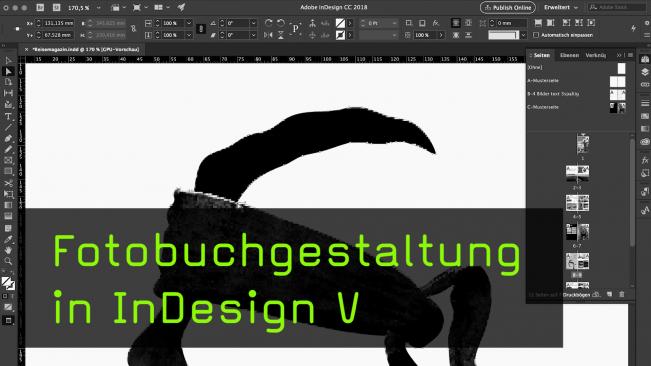This screenshot has height=366, width=651.
Task: Click the trash icon in Seiten panel
Action: click(622, 294)
